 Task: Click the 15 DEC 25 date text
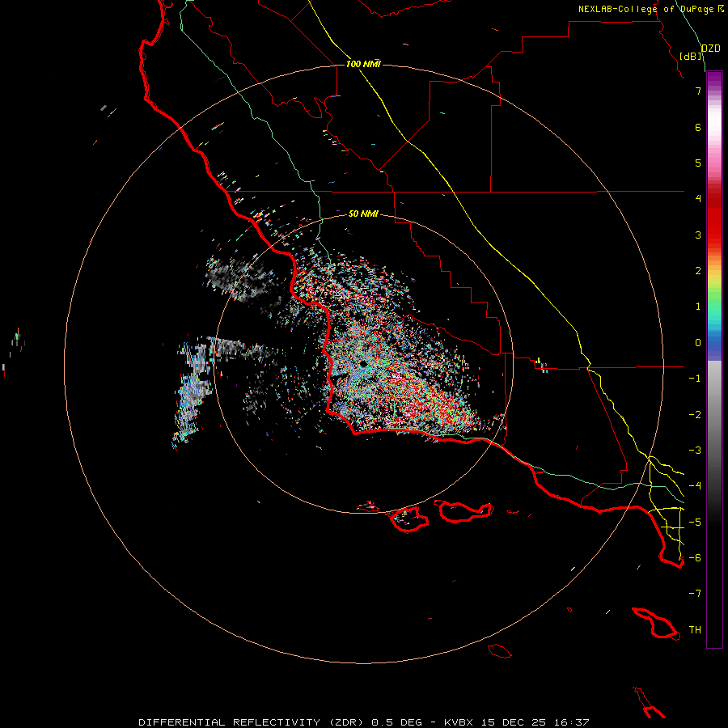click(513, 722)
